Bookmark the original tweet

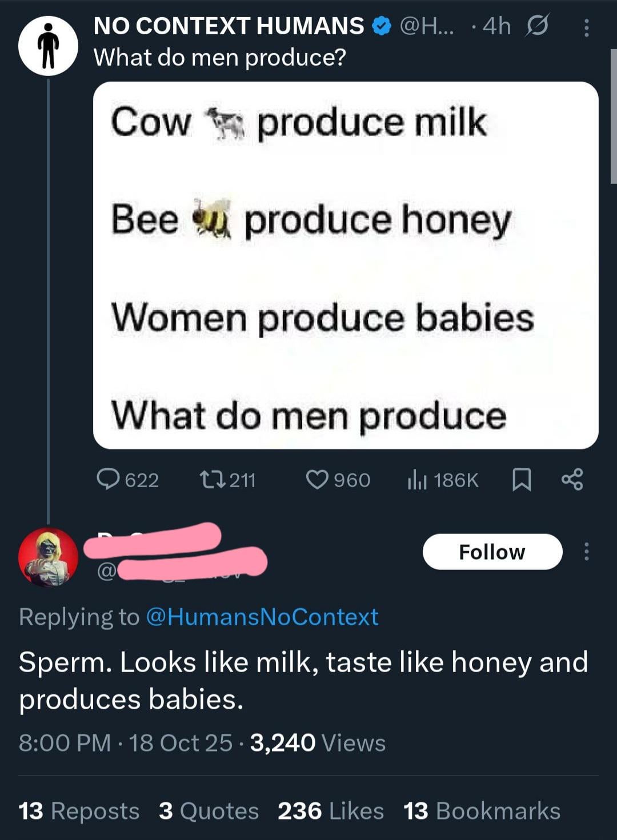pyautogui.click(x=521, y=480)
